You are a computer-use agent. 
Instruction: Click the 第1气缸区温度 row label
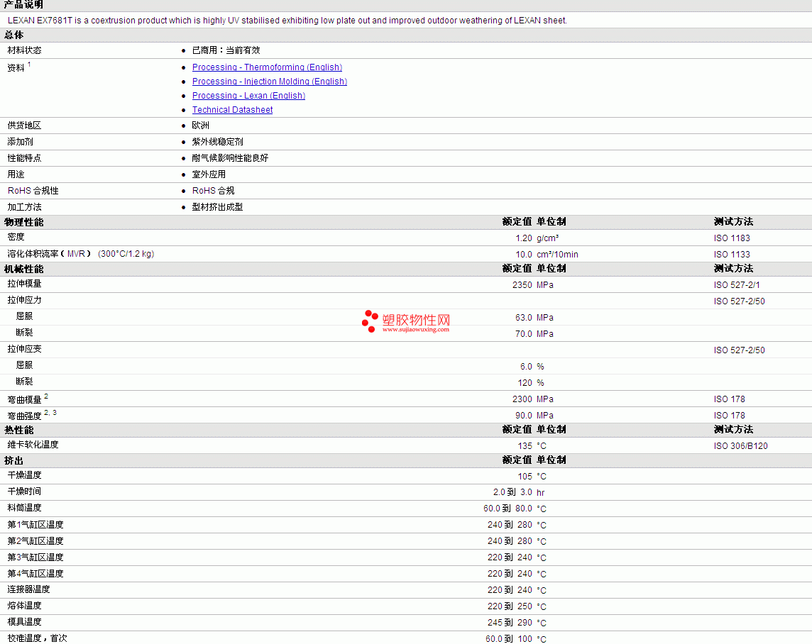[35, 525]
